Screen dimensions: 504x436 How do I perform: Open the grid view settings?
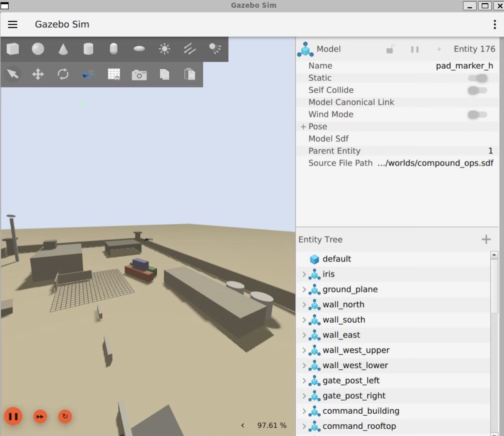[x=114, y=74]
